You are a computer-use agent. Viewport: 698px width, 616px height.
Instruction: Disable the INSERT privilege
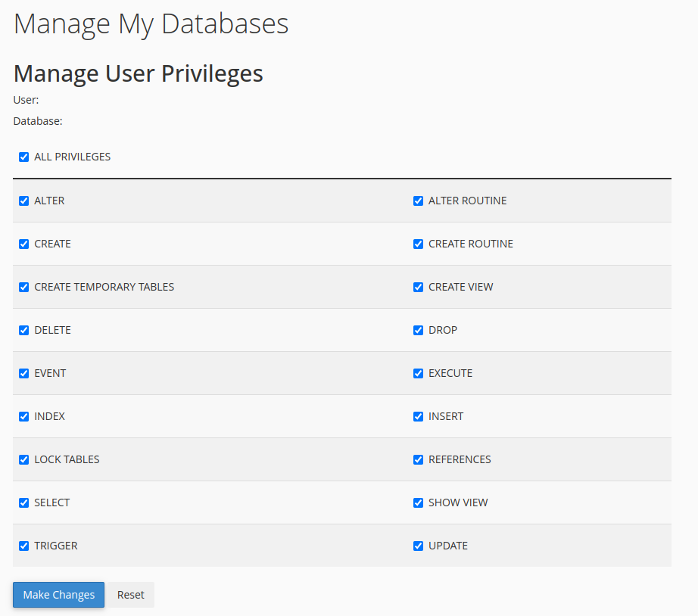(x=419, y=417)
